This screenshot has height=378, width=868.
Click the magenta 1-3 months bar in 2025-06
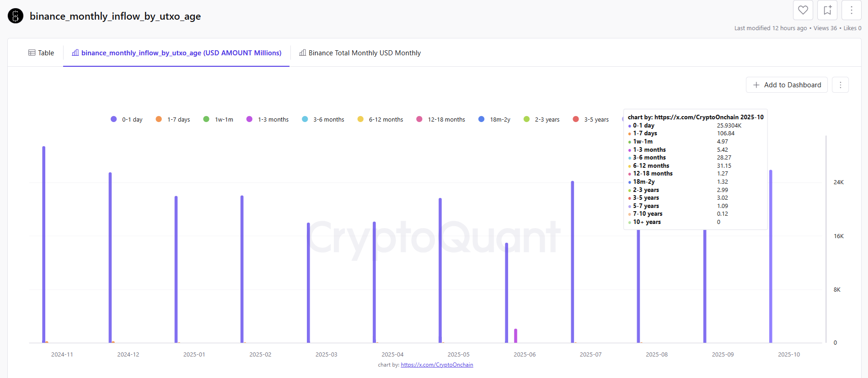point(515,336)
